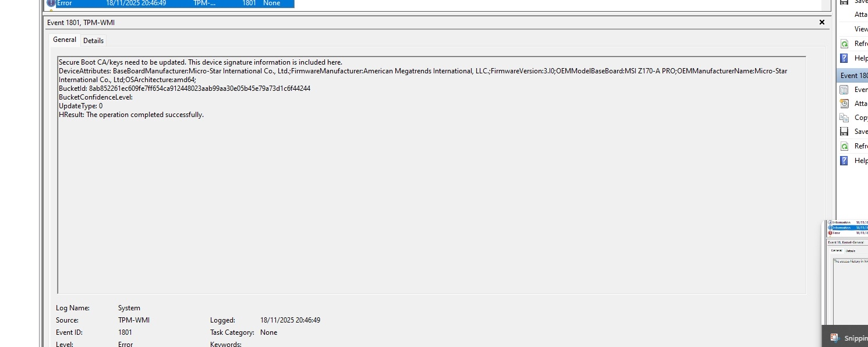Image resolution: width=868 pixels, height=347 pixels.
Task: Click the Source value 'TPM-WMI'
Action: point(134,320)
